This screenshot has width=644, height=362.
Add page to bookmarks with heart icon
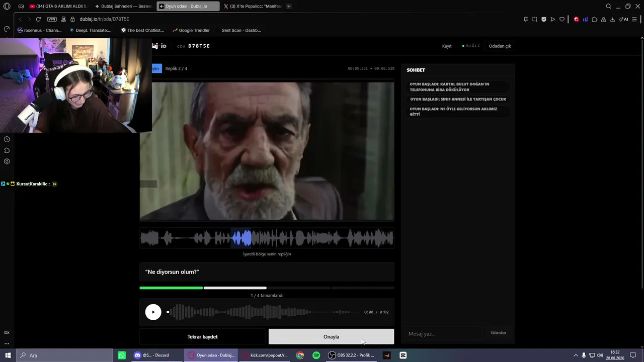(562, 19)
